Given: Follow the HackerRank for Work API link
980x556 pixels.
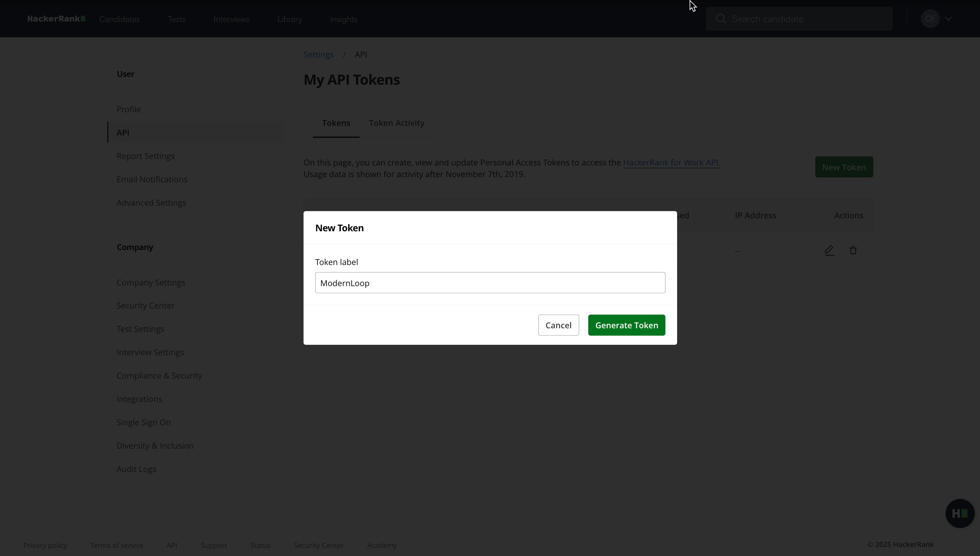Looking at the screenshot, I should click(x=671, y=162).
